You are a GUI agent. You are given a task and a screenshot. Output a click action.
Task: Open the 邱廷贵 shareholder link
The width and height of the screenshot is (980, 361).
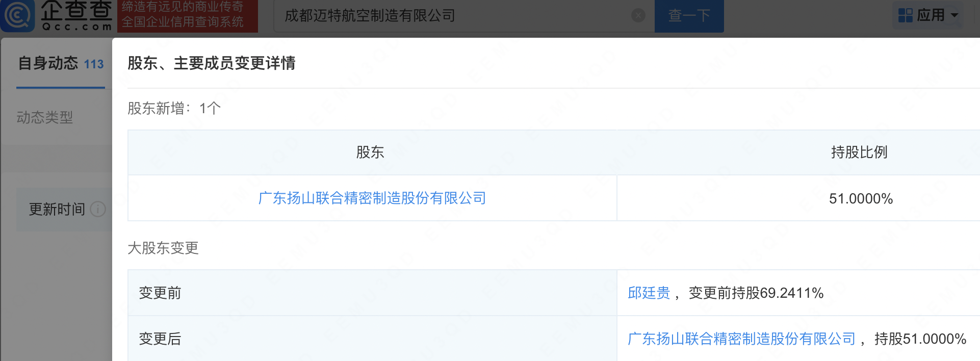coord(649,293)
